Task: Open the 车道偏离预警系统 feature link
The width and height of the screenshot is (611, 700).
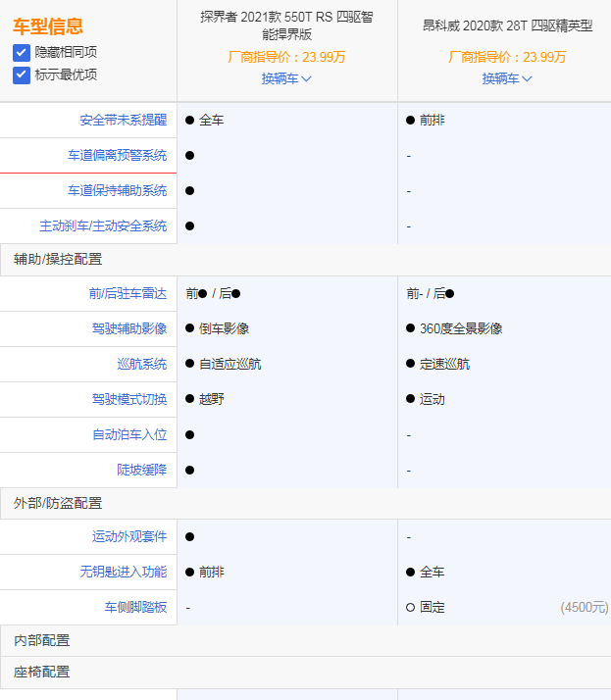Action: pyautogui.click(x=117, y=156)
